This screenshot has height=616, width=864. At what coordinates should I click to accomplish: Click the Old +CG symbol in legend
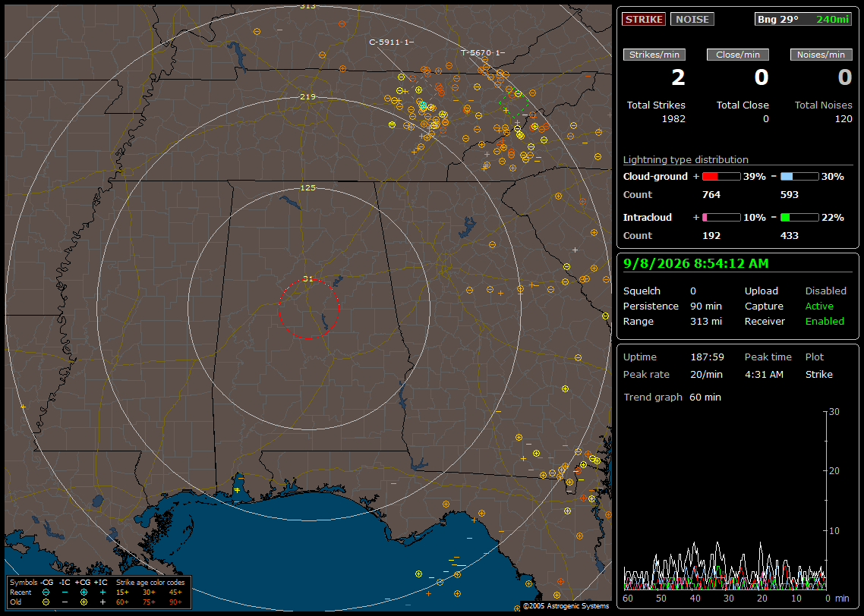pos(84,602)
